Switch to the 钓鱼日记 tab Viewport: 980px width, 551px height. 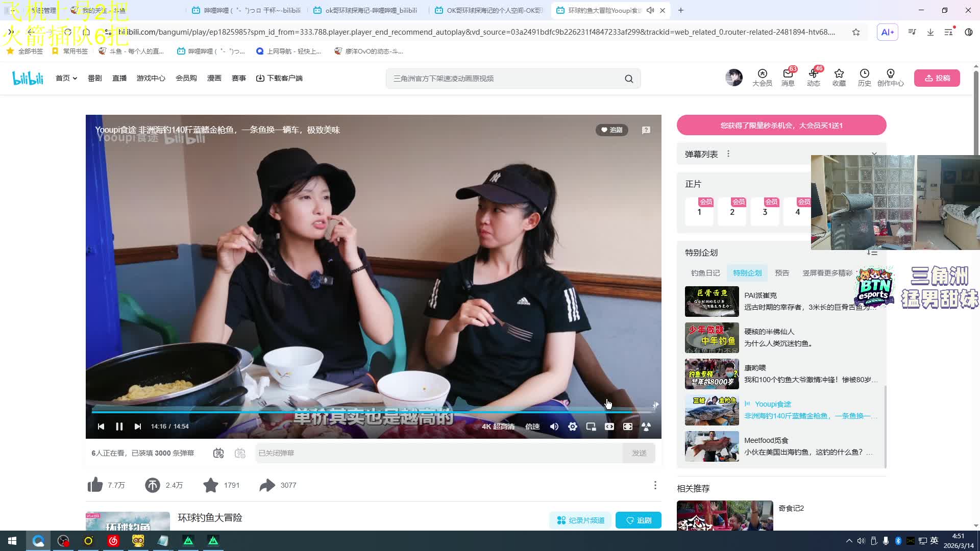(705, 273)
